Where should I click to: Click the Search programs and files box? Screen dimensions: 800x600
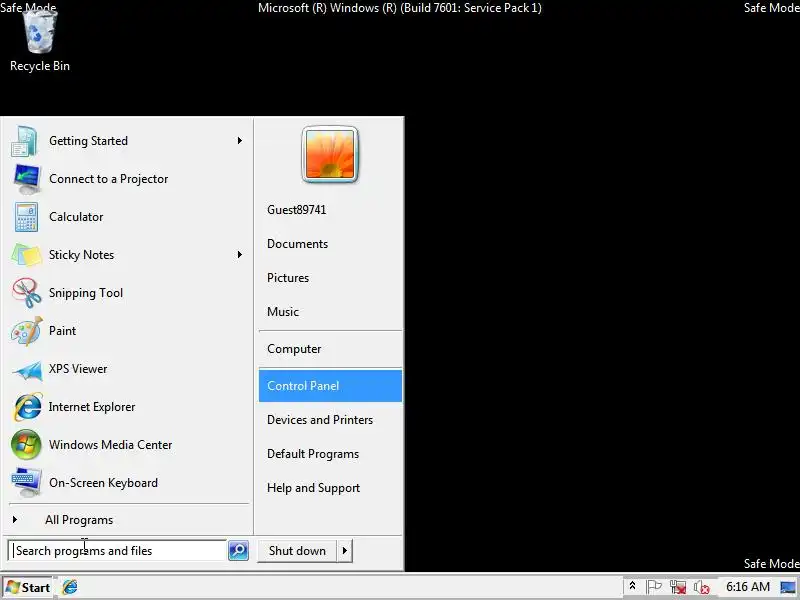pos(118,551)
